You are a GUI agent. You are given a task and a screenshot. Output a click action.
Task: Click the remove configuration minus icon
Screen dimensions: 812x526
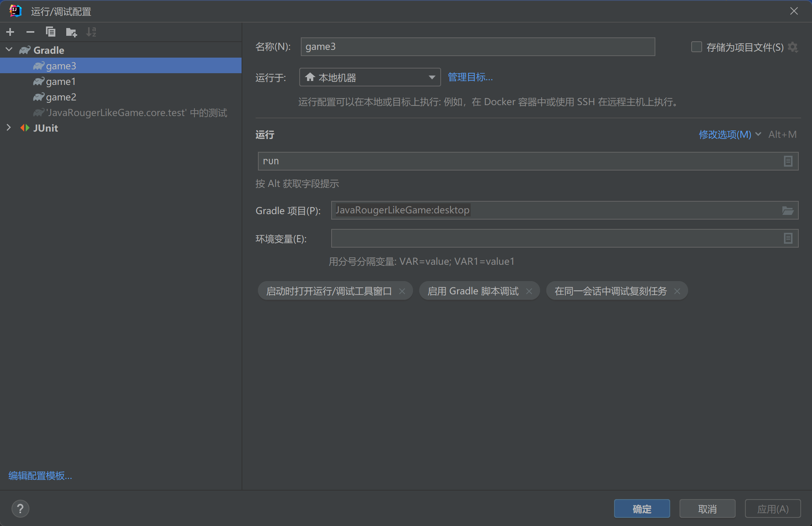point(30,32)
